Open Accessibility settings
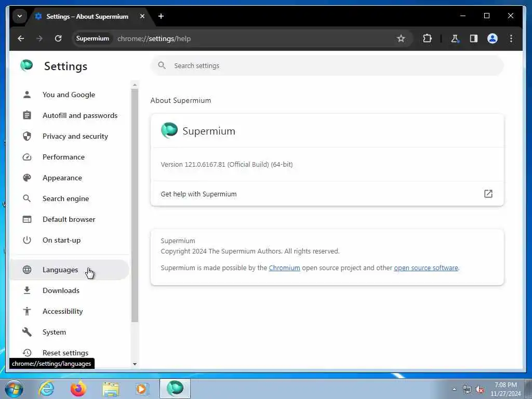 point(70,312)
